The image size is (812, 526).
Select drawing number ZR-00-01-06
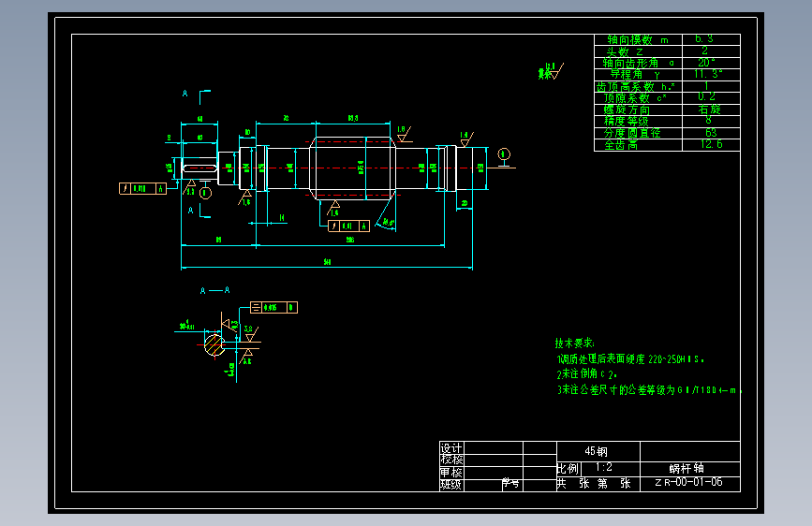(x=688, y=482)
